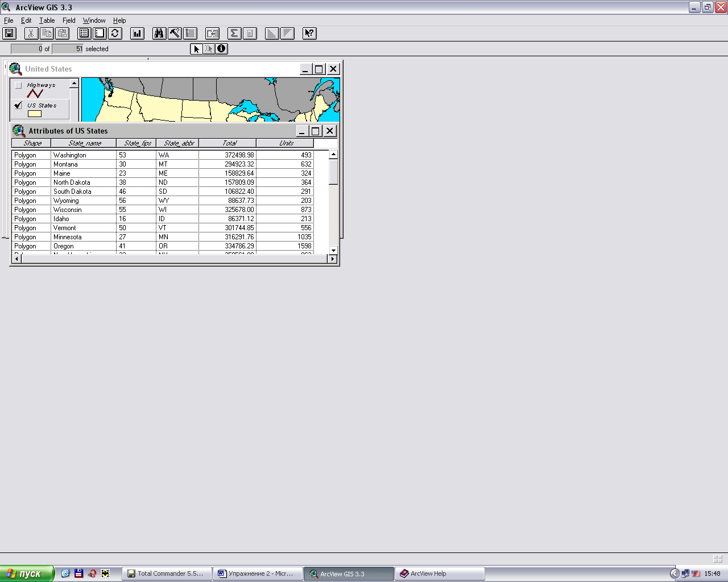
Task: Click the context Help arrow-question icon
Action: pyautogui.click(x=309, y=33)
